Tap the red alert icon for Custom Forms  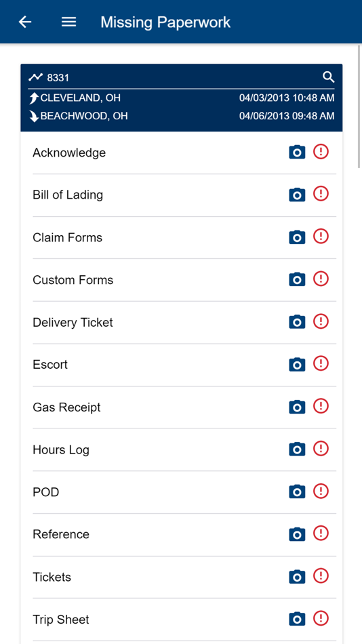point(321,279)
